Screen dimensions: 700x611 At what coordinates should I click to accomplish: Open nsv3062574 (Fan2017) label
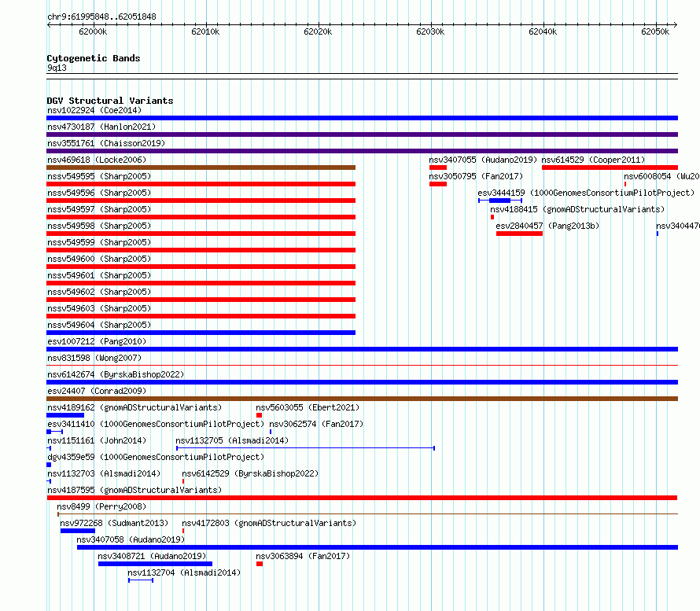316,424
